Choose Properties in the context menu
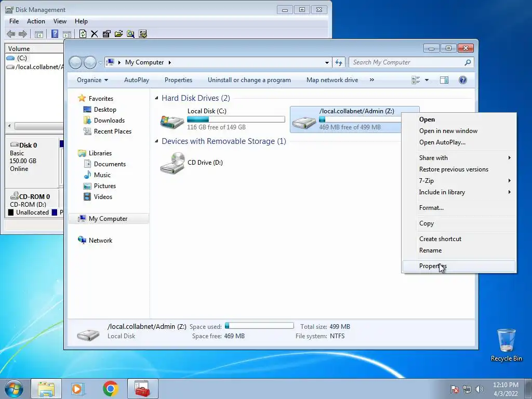This screenshot has height=399, width=532. (459, 266)
